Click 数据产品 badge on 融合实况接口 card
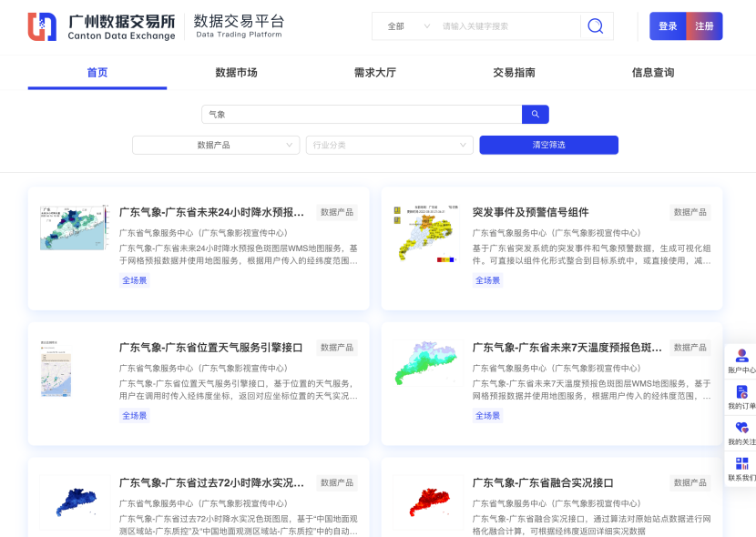The image size is (756, 537). [x=690, y=483]
